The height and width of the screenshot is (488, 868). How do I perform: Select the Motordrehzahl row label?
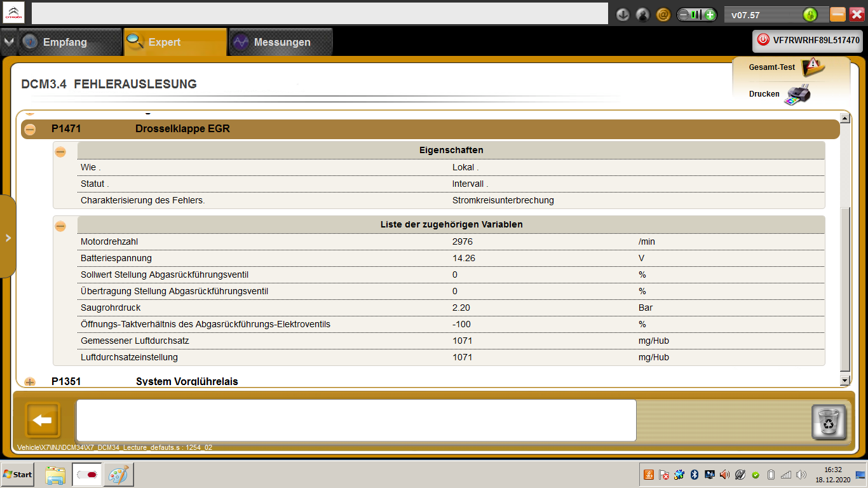(109, 241)
